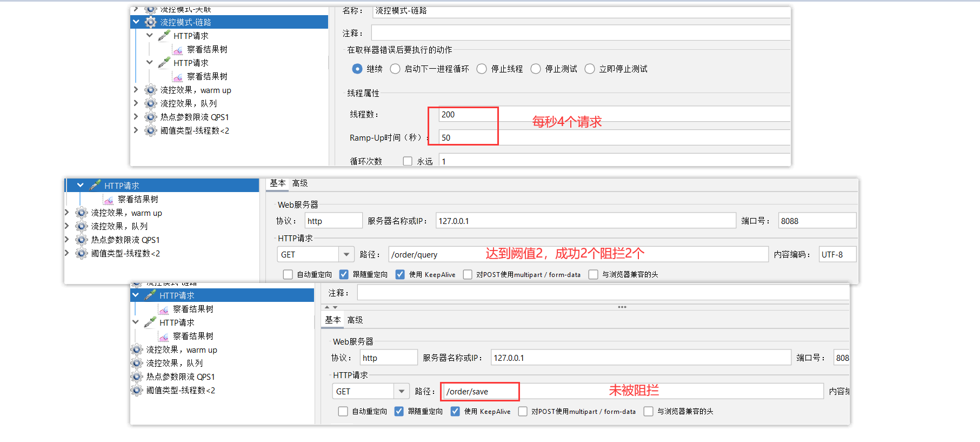This screenshot has width=980, height=442.
Task: Click the 流控效果,队列 gear icon, middle screenshot
Action: click(x=82, y=226)
